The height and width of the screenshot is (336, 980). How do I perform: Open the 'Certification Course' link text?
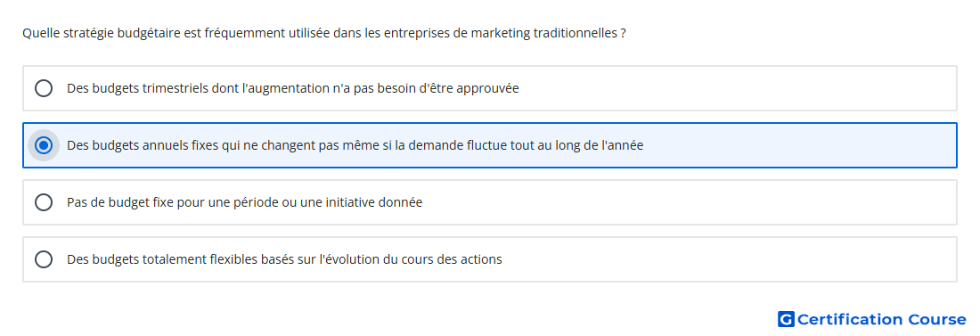[881, 320]
